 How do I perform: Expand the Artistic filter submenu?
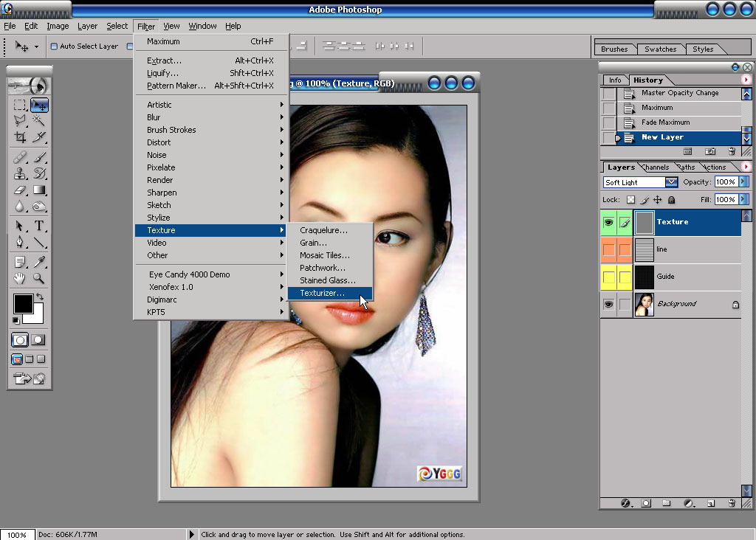[211, 105]
